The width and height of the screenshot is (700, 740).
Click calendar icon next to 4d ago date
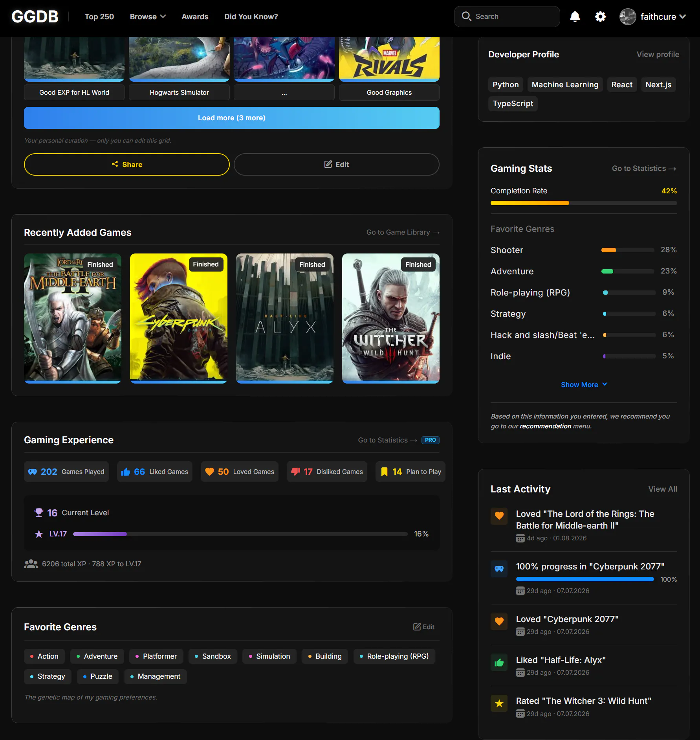[520, 538]
